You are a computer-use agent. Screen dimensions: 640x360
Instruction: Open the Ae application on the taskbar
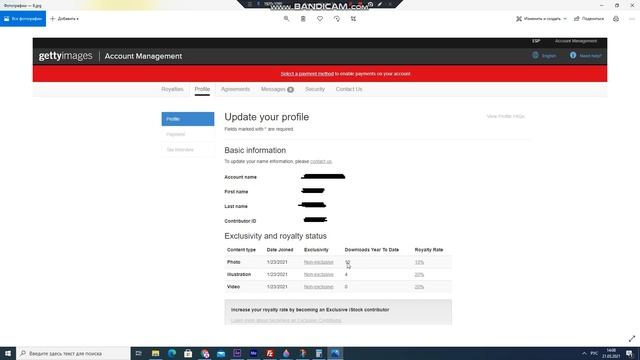(x=237, y=353)
